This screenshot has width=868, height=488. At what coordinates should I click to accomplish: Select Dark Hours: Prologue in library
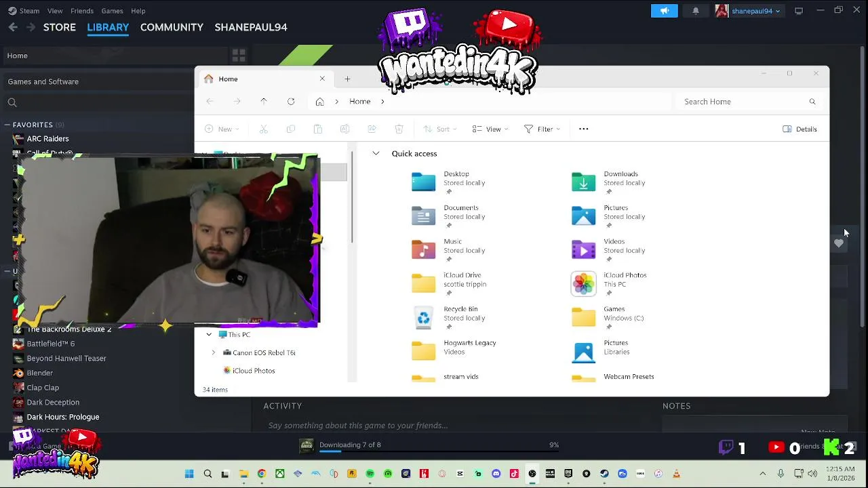click(63, 417)
